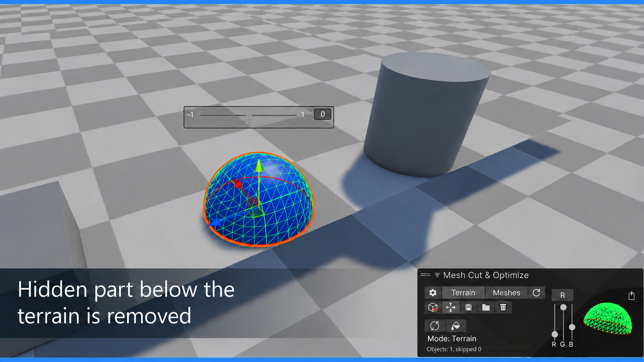This screenshot has height=362, width=644.
Task: Open the folder icon in panel
Action: coord(486,307)
